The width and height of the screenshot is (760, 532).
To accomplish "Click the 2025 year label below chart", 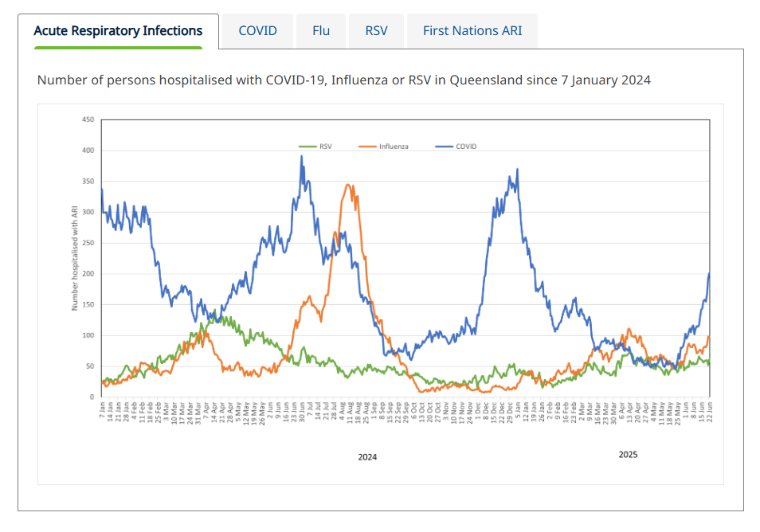I will coord(628,455).
